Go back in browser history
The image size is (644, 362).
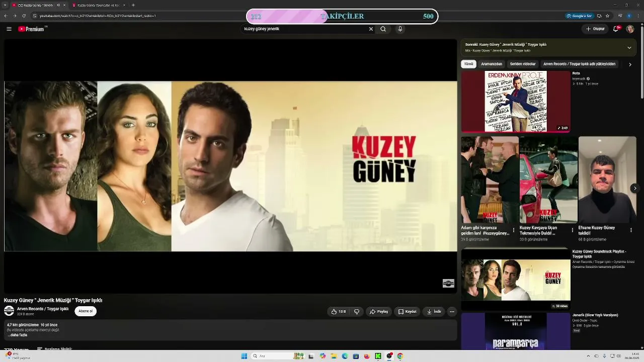pyautogui.click(x=6, y=16)
